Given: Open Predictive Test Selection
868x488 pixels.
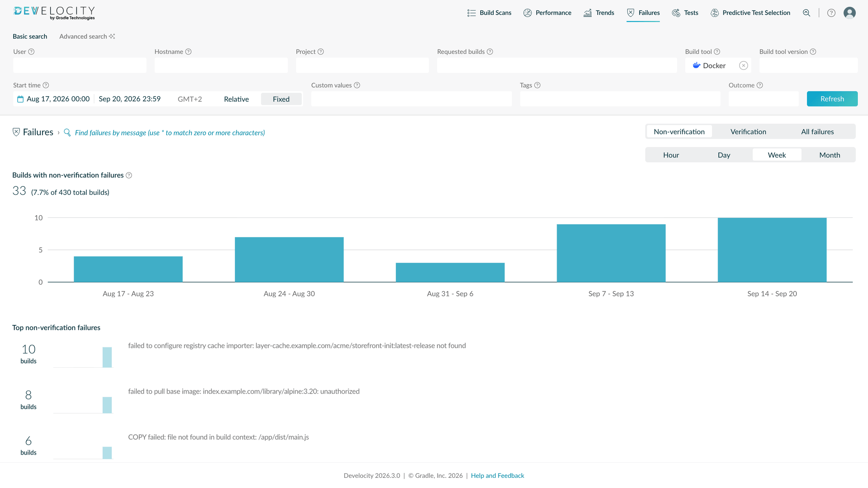Looking at the screenshot, I should pos(750,13).
